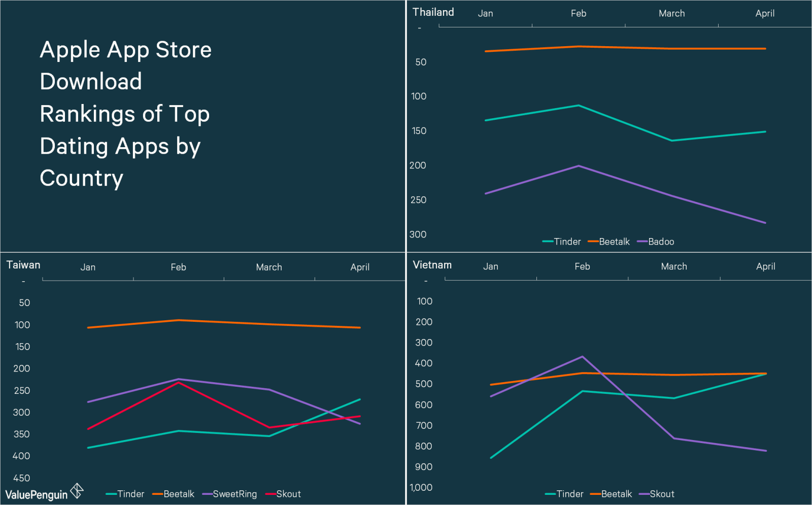Click the 300 y-axis value in Thailand chart
Screen dimensions: 812x505
pyautogui.click(x=418, y=234)
